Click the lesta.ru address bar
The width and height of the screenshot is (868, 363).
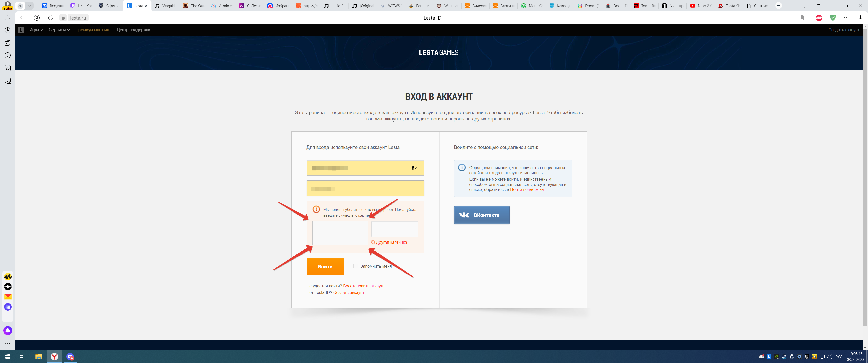[x=78, y=18]
